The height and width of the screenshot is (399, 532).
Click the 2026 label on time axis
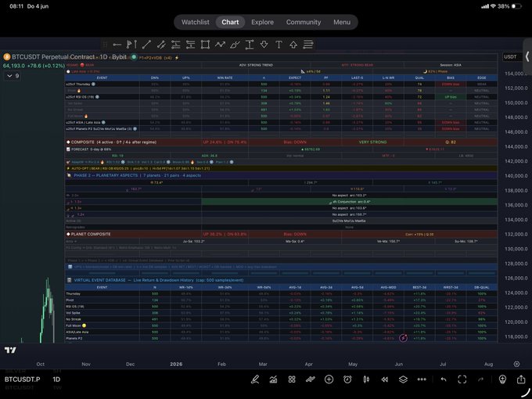pyautogui.click(x=176, y=364)
